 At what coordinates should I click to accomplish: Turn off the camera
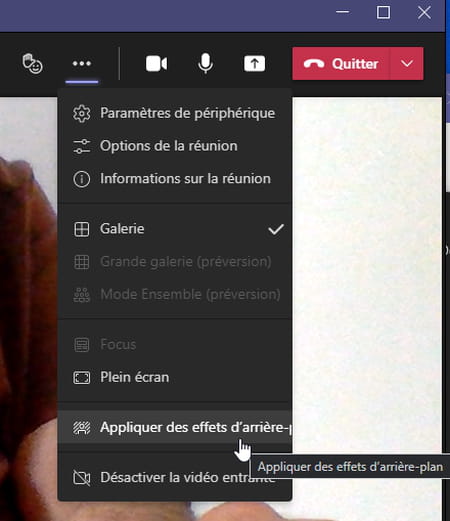coord(156,63)
